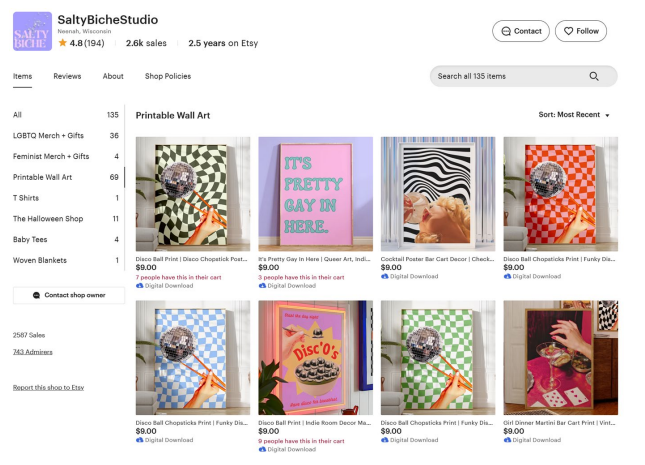Switch to the About tab
645x465 pixels.
tap(113, 76)
